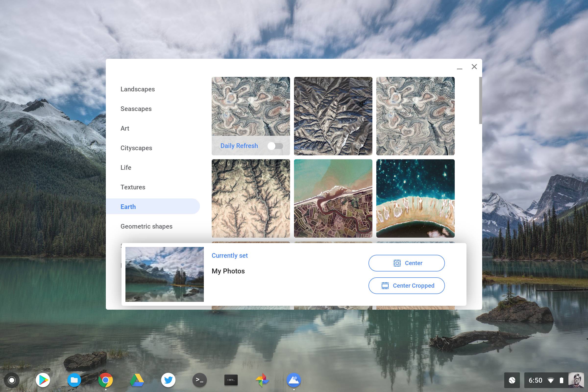Open Google Drive from the shelf

pyautogui.click(x=137, y=380)
